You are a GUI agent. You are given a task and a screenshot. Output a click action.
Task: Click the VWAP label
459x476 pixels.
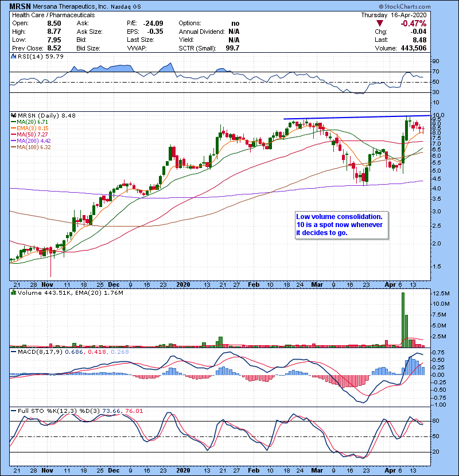(x=137, y=48)
